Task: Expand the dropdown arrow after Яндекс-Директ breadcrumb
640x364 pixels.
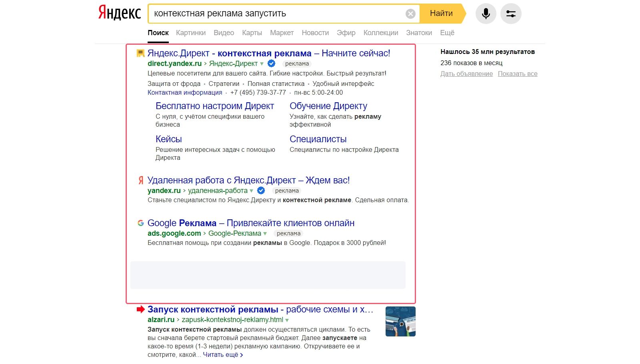Action: tap(262, 64)
